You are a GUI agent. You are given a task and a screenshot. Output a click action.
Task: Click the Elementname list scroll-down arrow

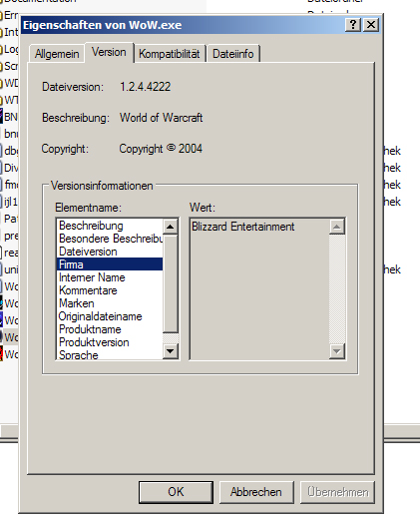tap(171, 351)
